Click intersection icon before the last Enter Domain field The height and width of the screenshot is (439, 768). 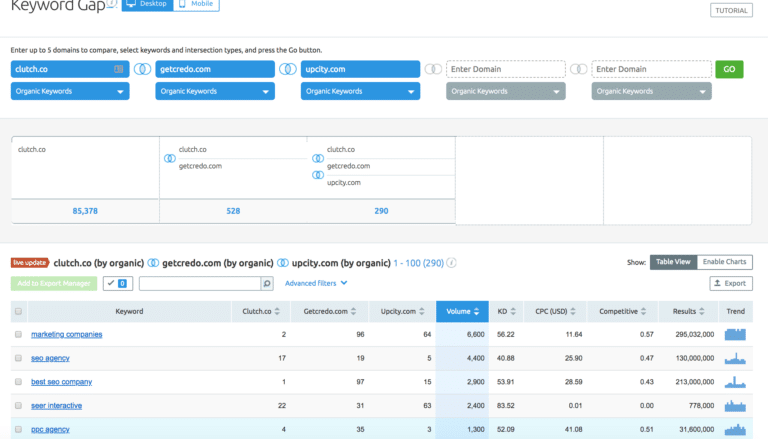tap(578, 69)
